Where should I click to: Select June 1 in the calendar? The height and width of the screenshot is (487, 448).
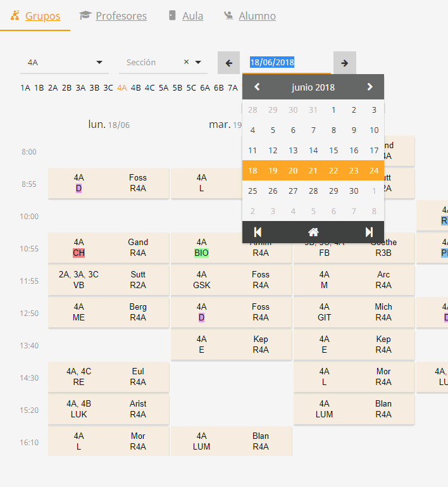[x=333, y=110]
